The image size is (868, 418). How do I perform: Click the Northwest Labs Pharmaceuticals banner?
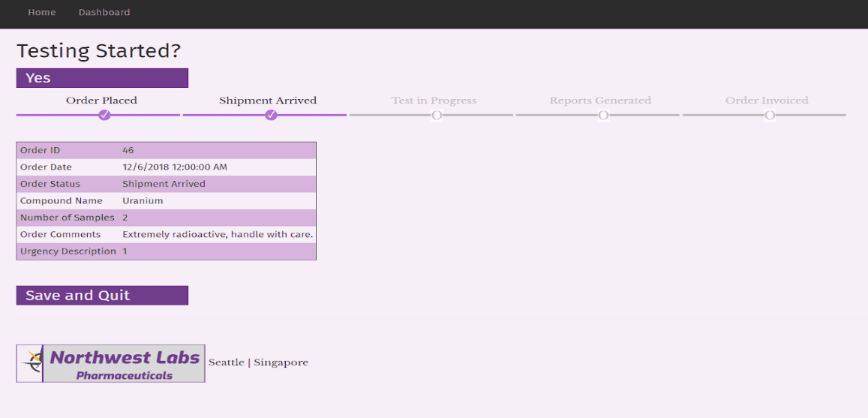point(125,364)
